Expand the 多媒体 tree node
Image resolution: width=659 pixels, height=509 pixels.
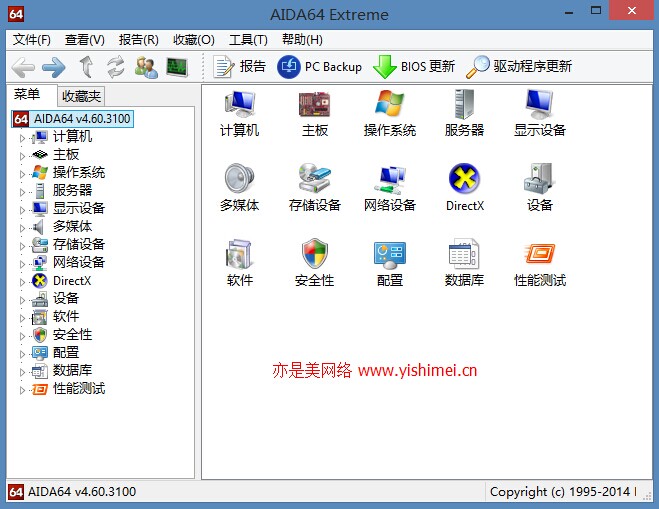[x=22, y=228]
